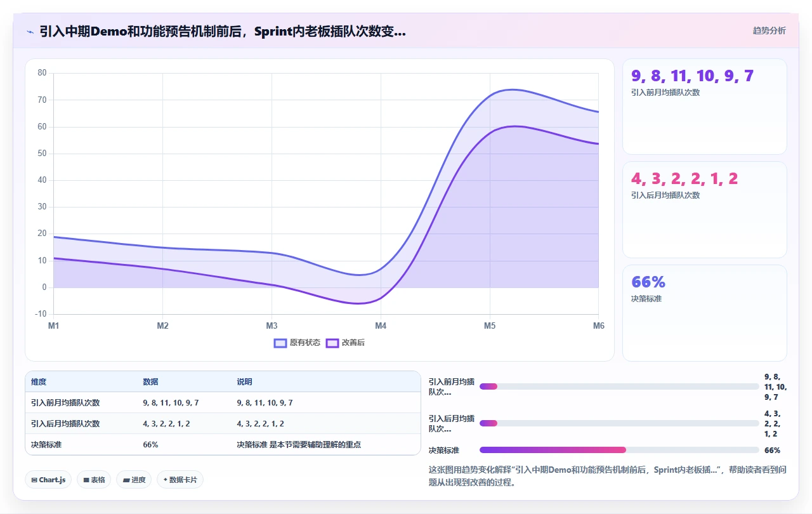812x514 pixels.
Task: Select the 数据 table column header
Action: pyautogui.click(x=150, y=382)
